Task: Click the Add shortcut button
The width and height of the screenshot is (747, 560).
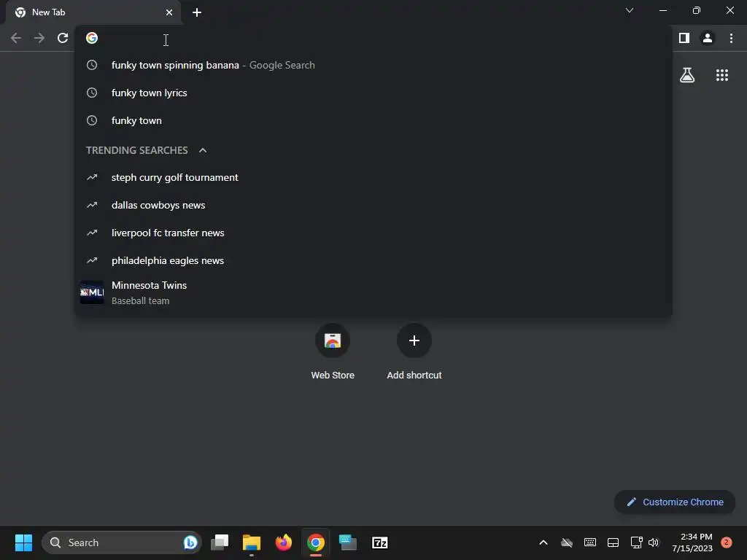Action: click(x=414, y=351)
